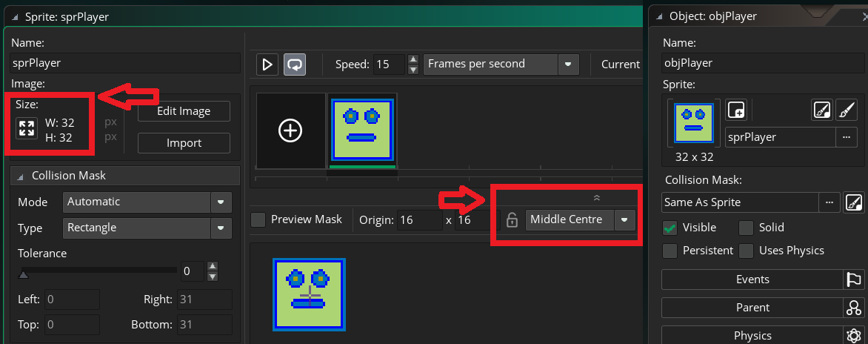This screenshot has height=344, width=868.
Task: Enable the Preview Mask checkbox
Action: pyautogui.click(x=258, y=220)
